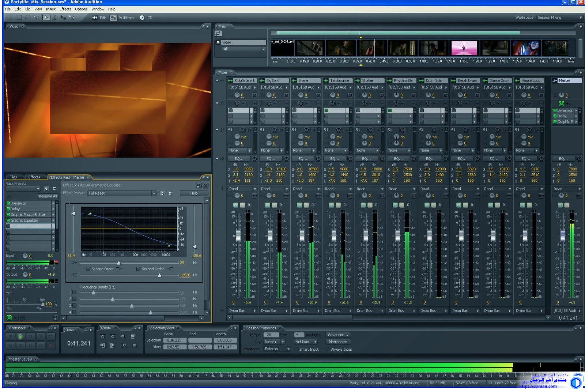Image resolution: width=585 pixels, height=392 pixels.
Task: Enable Second Order for low shelf
Action: pos(88,269)
